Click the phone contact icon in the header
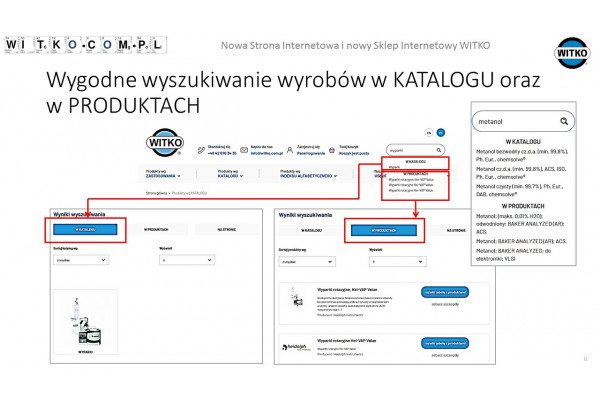Image resolution: width=600 pixels, height=400 pixels. click(x=201, y=150)
